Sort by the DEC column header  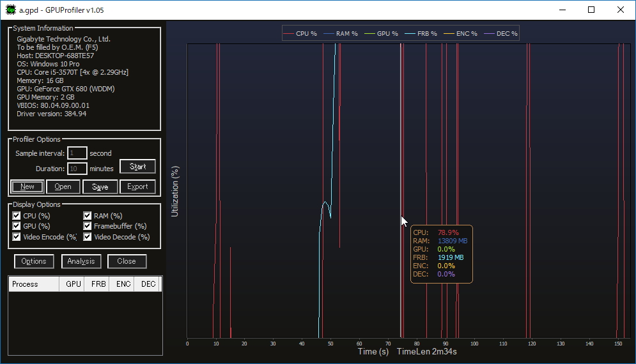(x=146, y=284)
